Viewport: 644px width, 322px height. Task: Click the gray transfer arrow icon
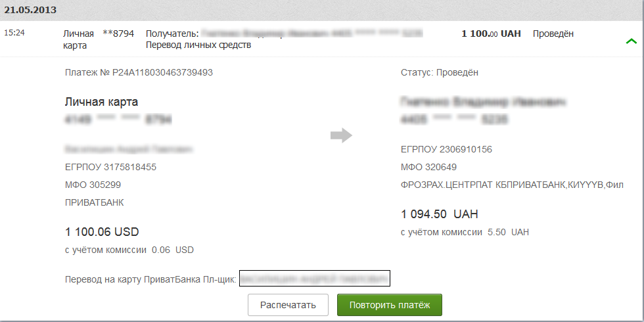[341, 135]
